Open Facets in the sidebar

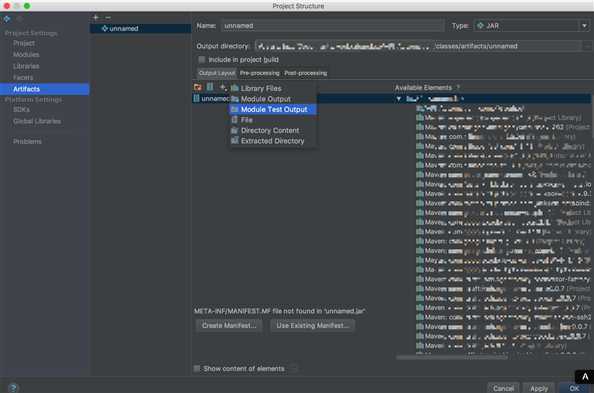coord(23,78)
